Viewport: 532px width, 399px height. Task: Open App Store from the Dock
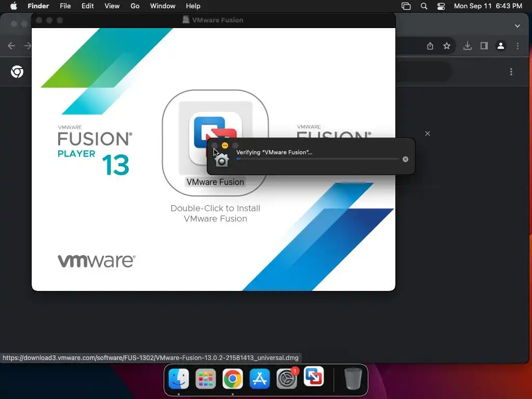click(x=260, y=379)
